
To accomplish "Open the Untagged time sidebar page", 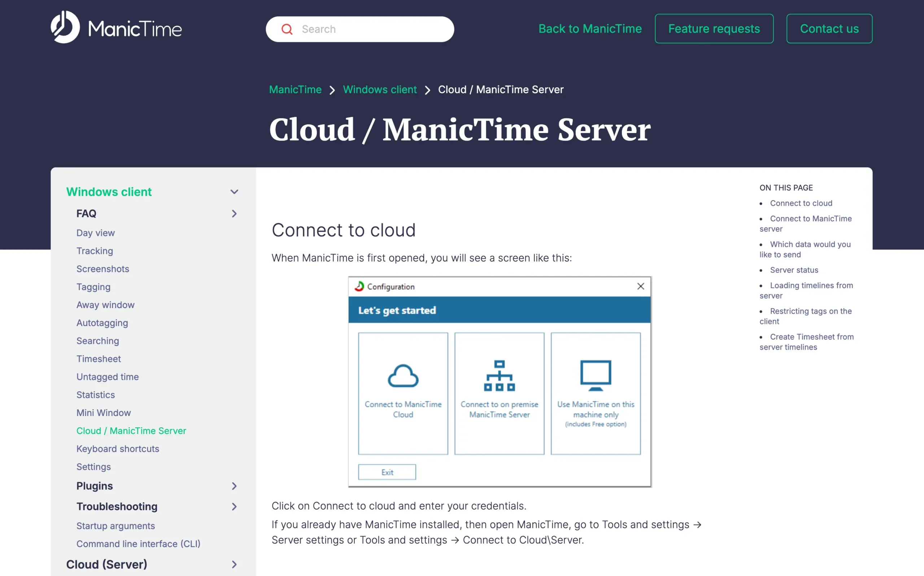I will pos(108,377).
